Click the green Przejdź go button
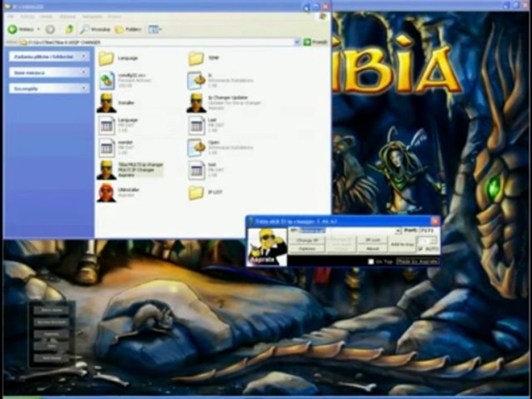 [x=315, y=43]
